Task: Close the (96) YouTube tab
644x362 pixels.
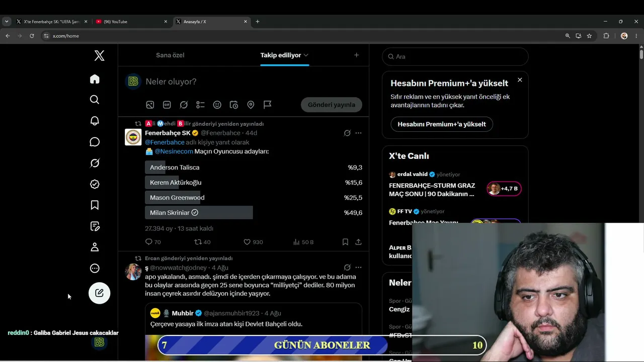Action: (166, 22)
